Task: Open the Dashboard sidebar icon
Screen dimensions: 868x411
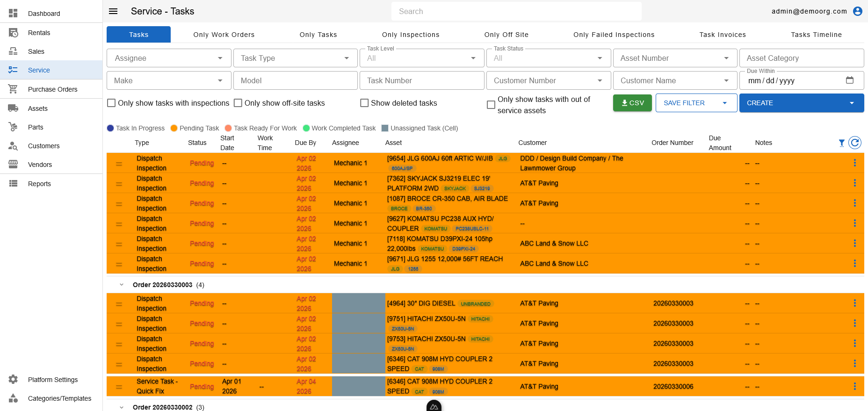Action: (x=13, y=13)
